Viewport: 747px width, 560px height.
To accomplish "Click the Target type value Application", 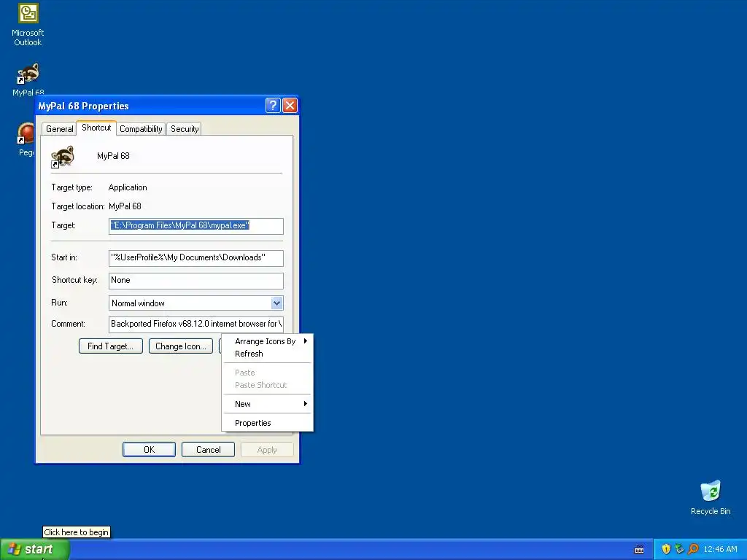I will 128,187.
